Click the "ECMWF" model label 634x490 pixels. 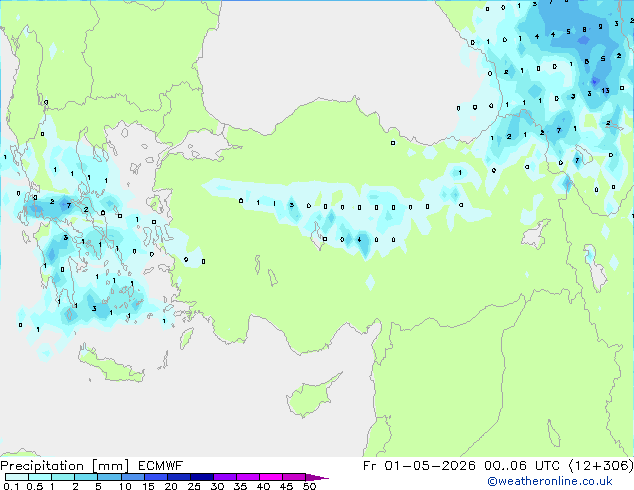pos(161,466)
